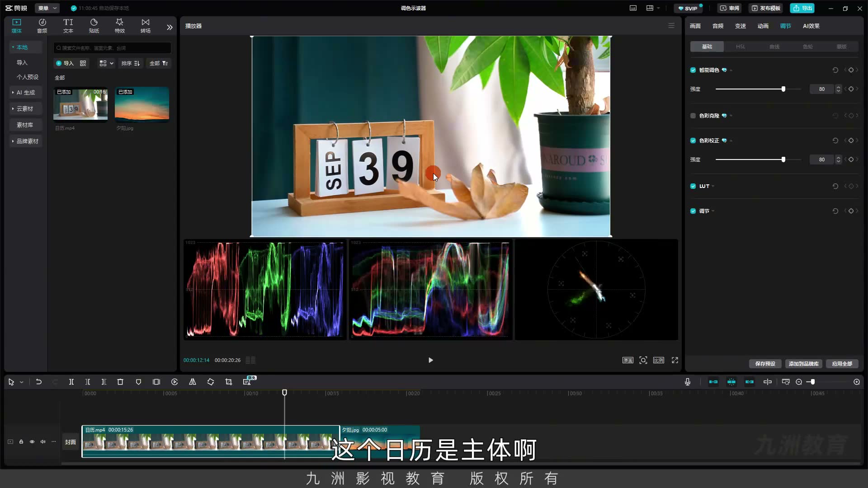Screen dimensions: 868x488
Task: Switch to AI效果 tab
Action: (811, 26)
